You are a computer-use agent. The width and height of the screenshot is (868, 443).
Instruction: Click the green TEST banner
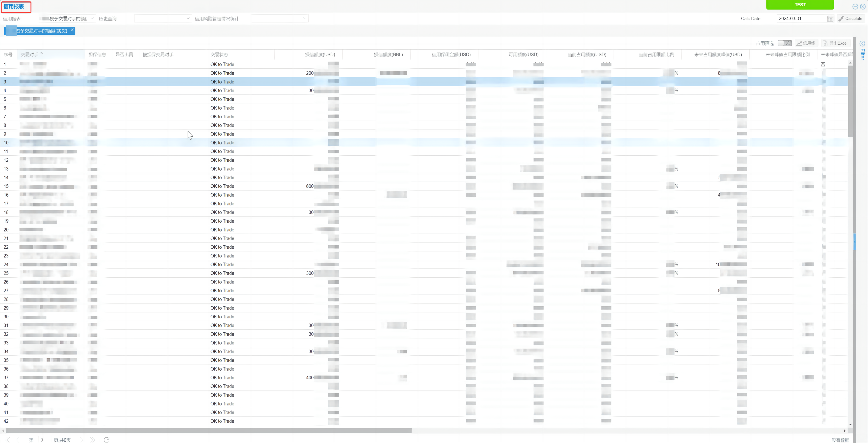click(x=800, y=5)
